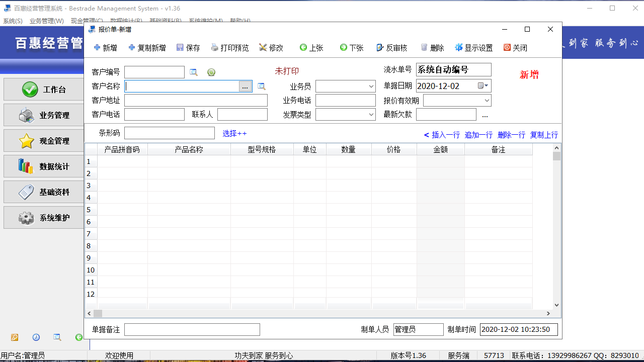
Task: Click the 复制新增 (Copy New) toolbar icon
Action: click(146, 48)
